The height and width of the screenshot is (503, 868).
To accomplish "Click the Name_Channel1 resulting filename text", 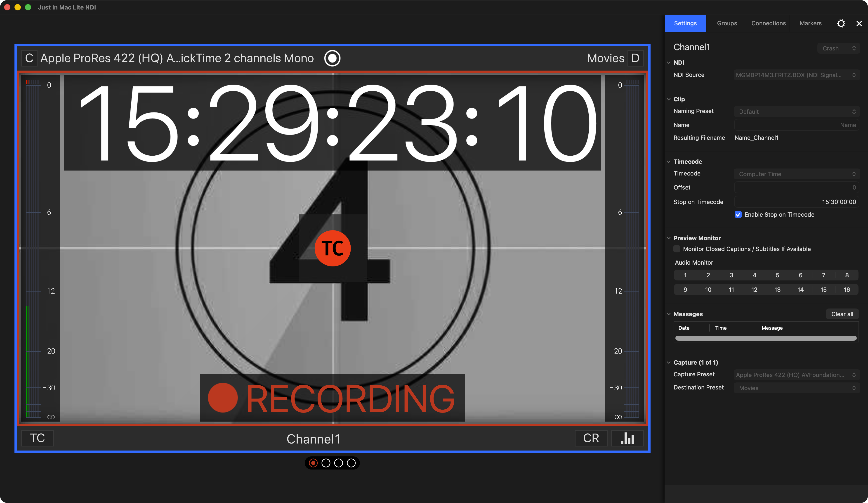I will (x=756, y=138).
